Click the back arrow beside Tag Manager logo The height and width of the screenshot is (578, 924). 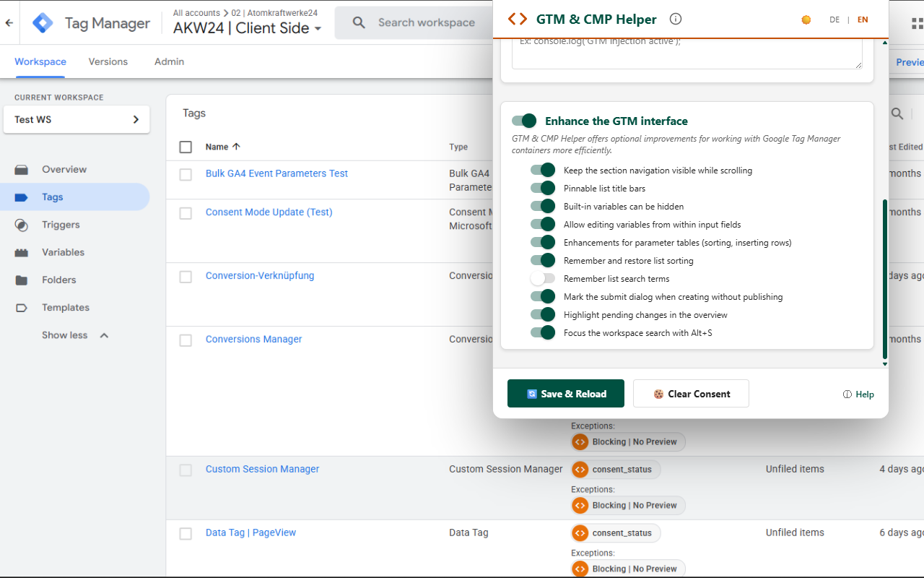[9, 23]
